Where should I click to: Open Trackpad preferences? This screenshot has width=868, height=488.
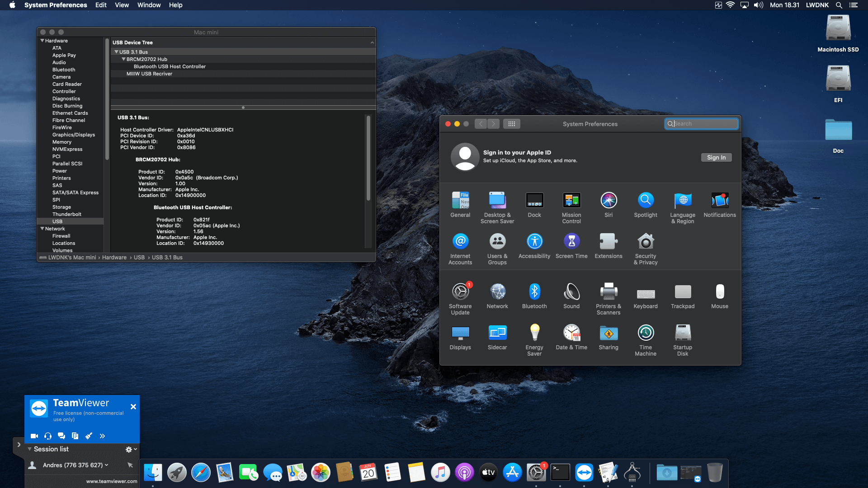[683, 296]
